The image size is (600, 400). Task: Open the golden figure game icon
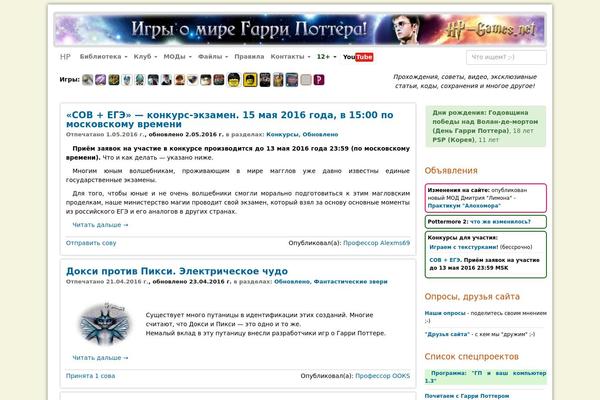pos(278,80)
